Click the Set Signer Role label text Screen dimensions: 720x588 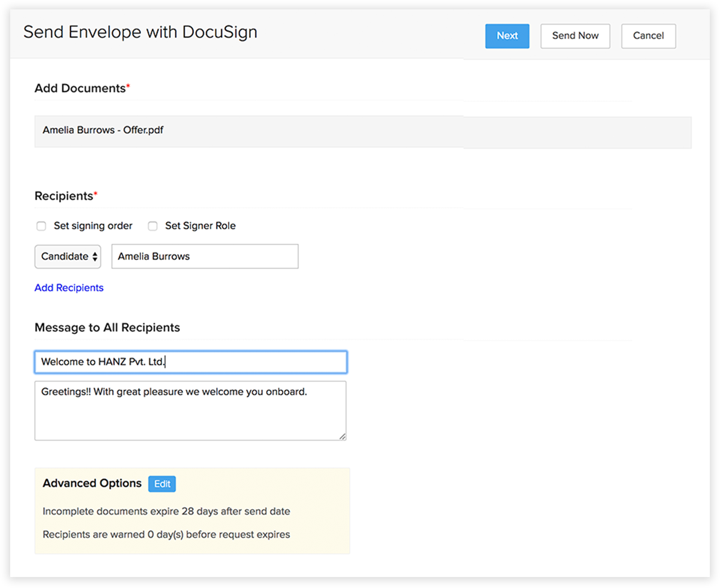200,226
